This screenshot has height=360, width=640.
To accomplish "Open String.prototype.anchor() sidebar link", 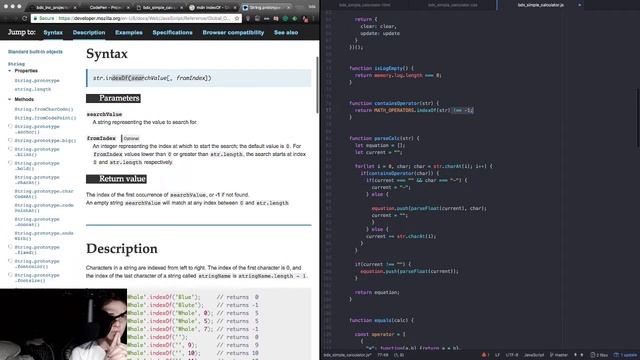I will (37, 129).
